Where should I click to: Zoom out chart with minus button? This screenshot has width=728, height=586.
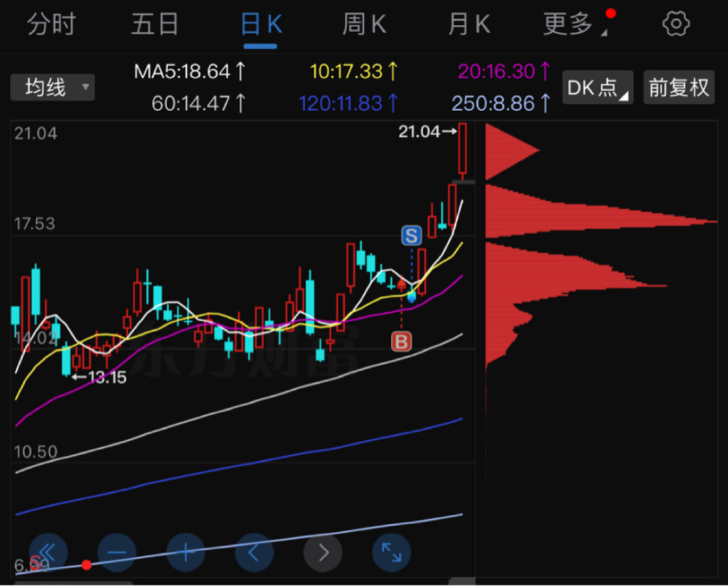click(x=117, y=553)
